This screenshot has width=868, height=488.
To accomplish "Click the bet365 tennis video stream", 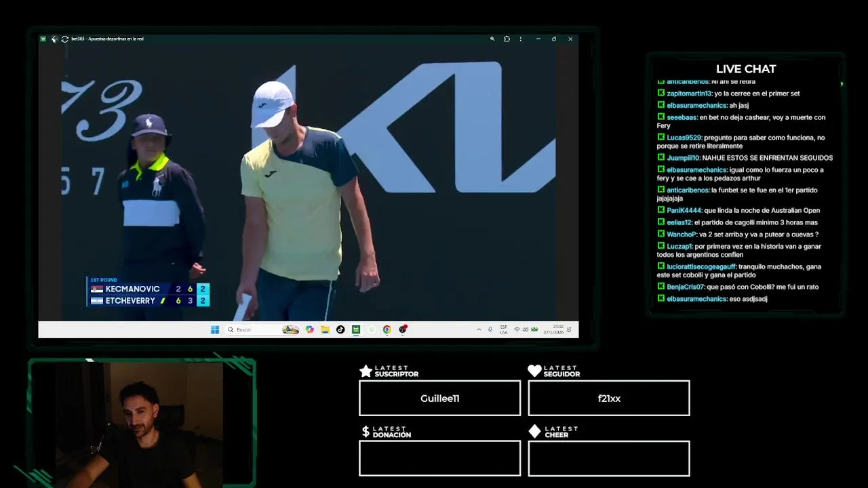I will pyautogui.click(x=308, y=183).
